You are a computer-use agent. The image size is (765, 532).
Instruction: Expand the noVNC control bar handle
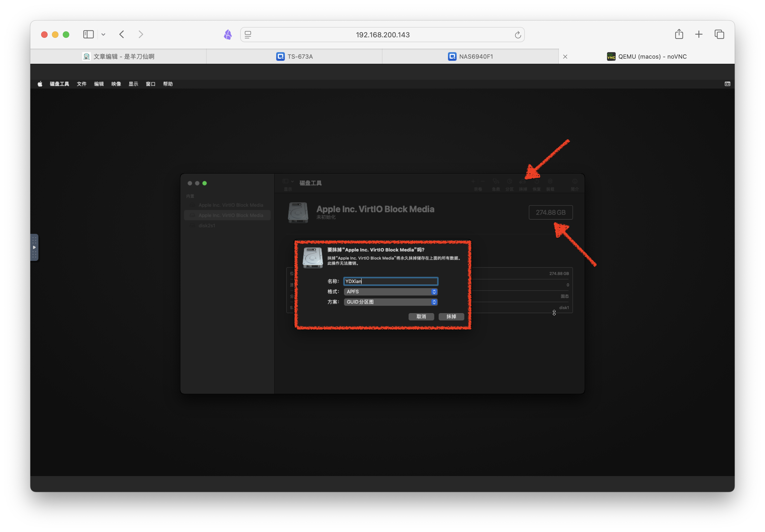[34, 247]
